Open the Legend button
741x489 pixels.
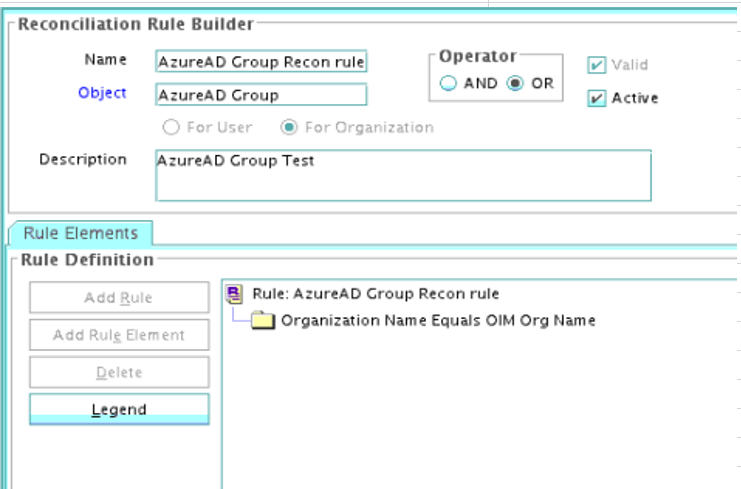(119, 409)
